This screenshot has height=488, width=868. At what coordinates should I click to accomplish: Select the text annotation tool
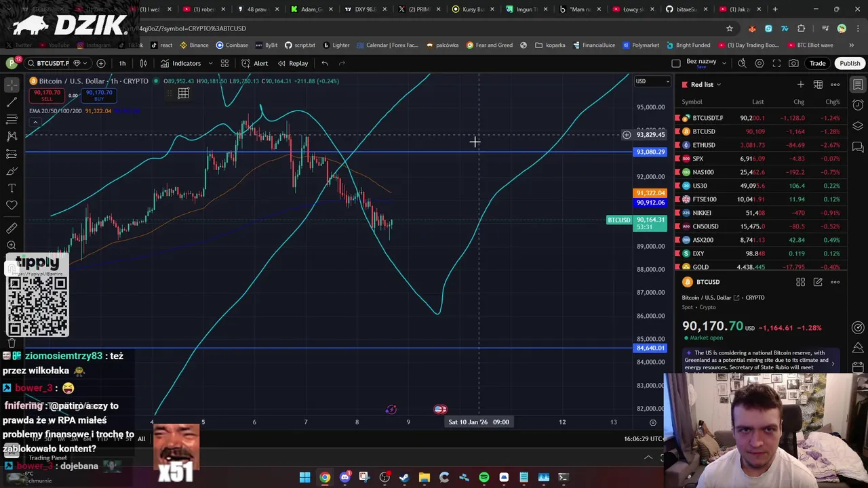tap(12, 188)
